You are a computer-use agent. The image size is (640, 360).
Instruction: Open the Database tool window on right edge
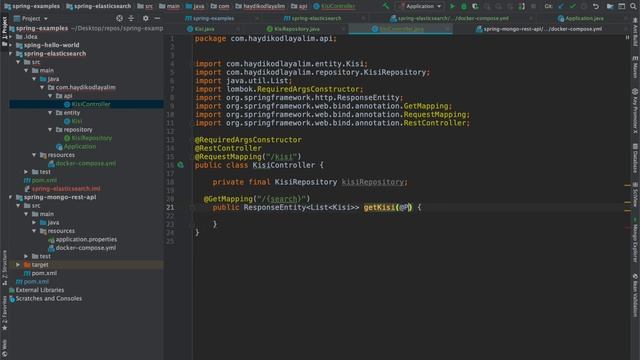point(635,158)
